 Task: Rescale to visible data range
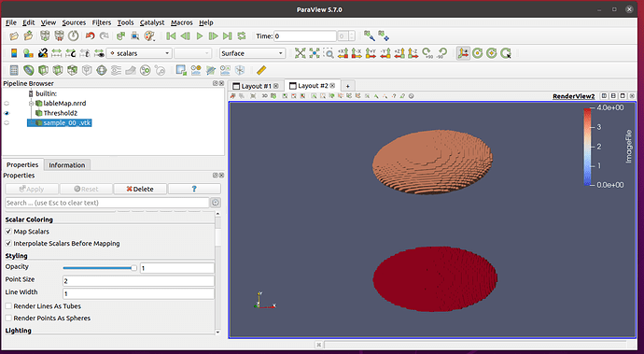pyautogui.click(x=99, y=53)
